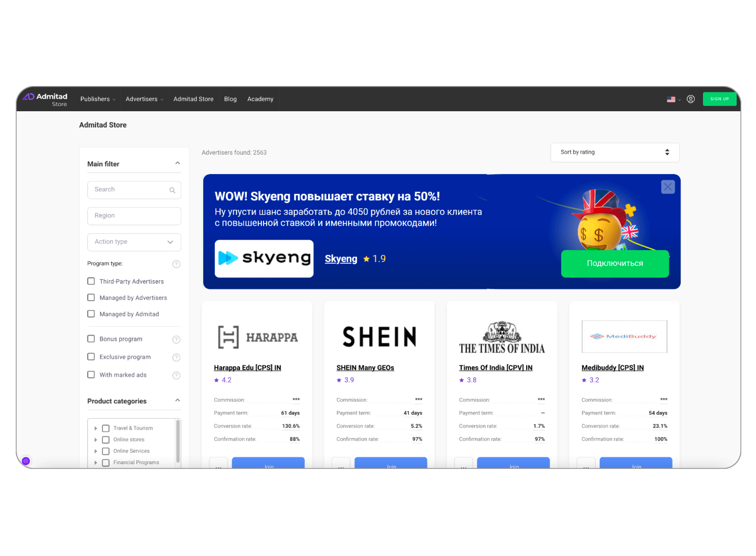Click the Skyeng logo image
Screen dimensions: 756x556
[264, 259]
